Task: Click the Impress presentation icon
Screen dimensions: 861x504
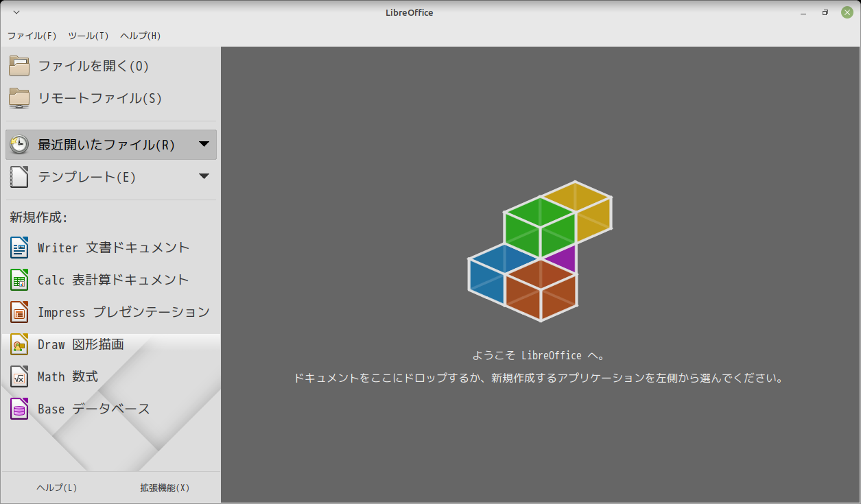Action: 19,312
